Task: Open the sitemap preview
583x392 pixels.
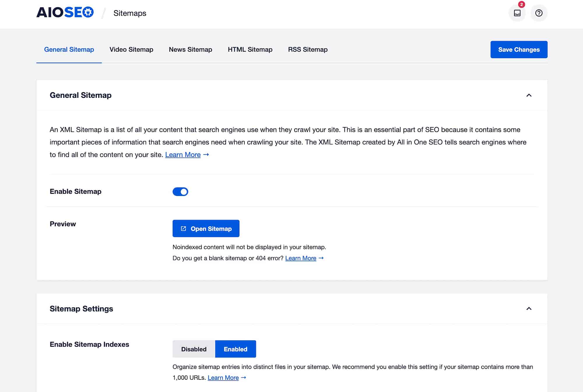Action: 206,228
